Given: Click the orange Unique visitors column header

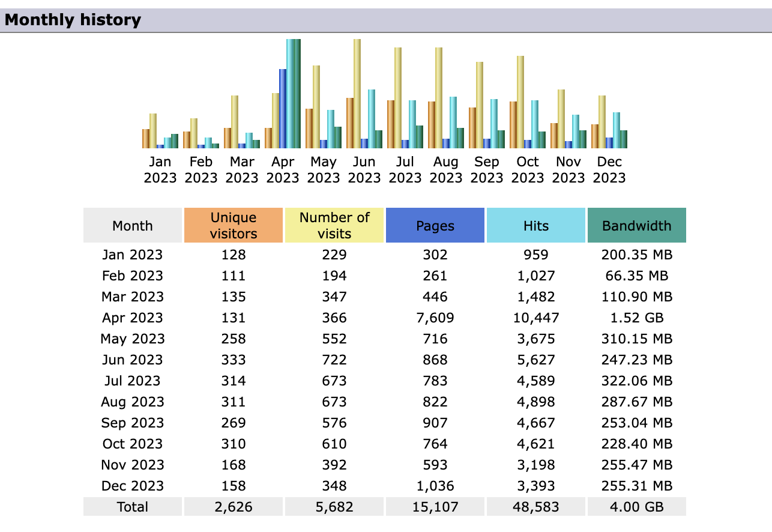Looking at the screenshot, I should click(x=234, y=226).
